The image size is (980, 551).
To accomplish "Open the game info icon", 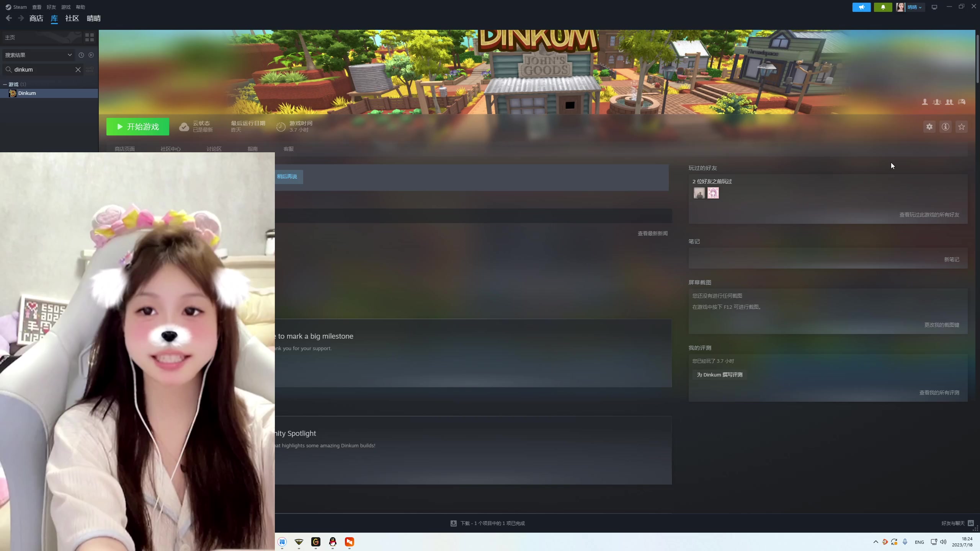I will click(946, 127).
